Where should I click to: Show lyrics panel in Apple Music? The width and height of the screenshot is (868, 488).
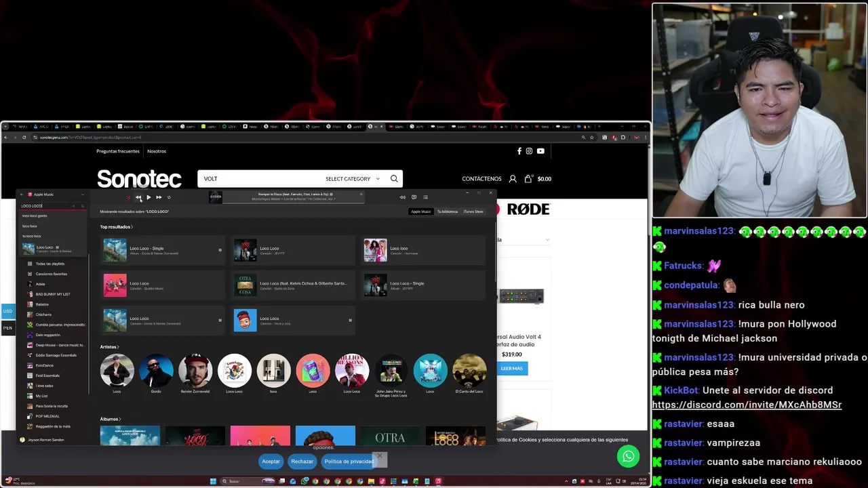tap(414, 197)
